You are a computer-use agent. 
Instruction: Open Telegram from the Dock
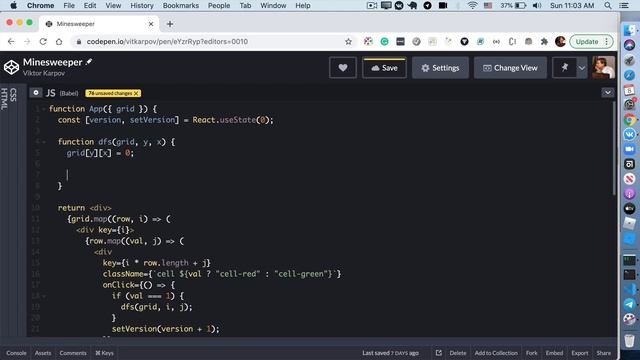629,304
